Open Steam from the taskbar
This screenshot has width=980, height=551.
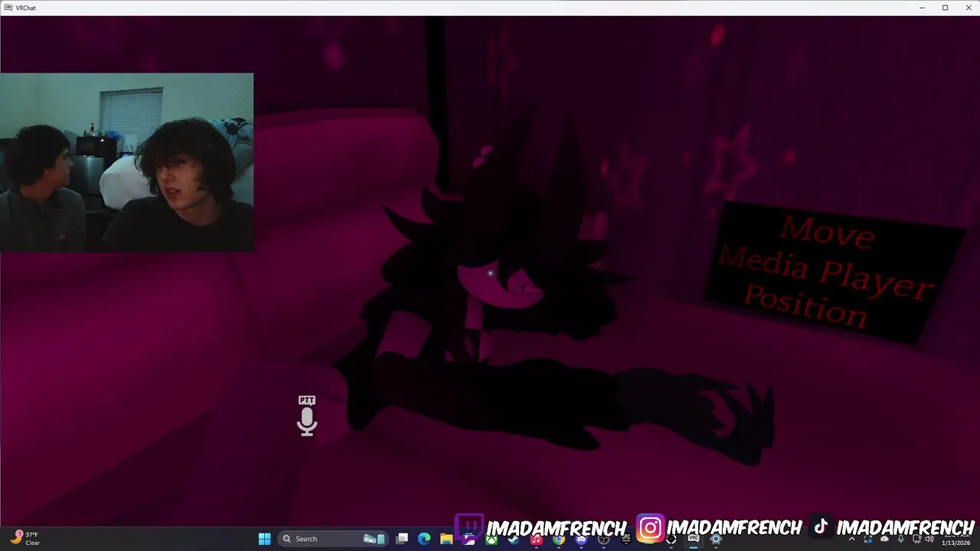514,539
